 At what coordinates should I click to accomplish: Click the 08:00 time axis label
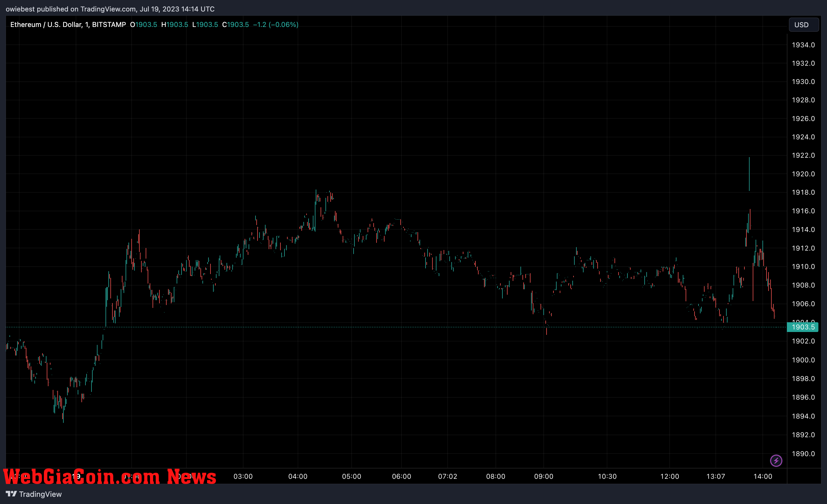496,476
